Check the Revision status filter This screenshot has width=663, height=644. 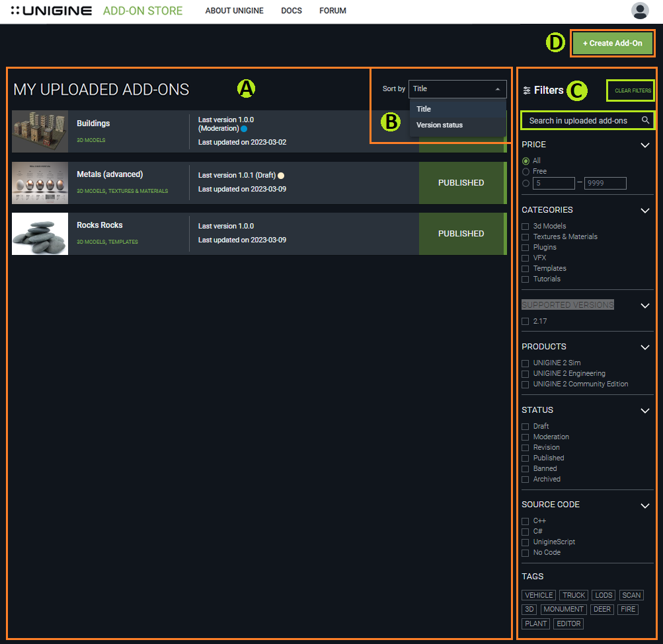coord(525,448)
